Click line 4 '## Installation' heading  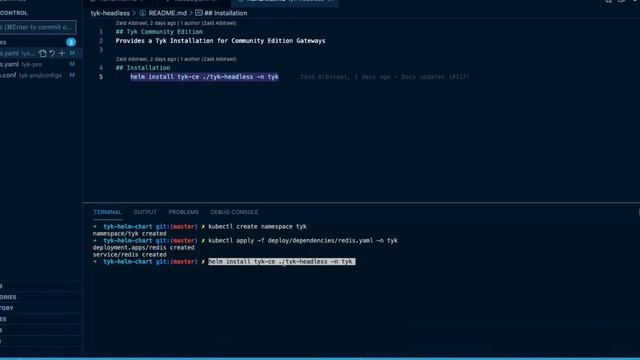point(143,68)
